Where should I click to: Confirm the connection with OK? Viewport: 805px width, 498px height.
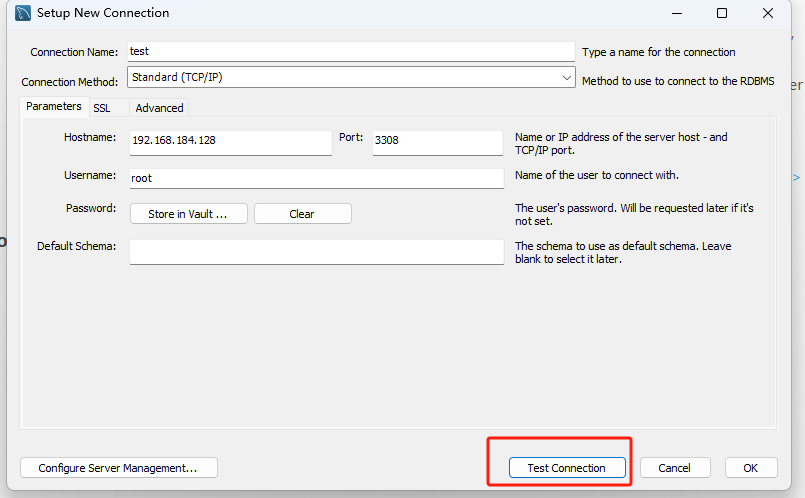(751, 468)
